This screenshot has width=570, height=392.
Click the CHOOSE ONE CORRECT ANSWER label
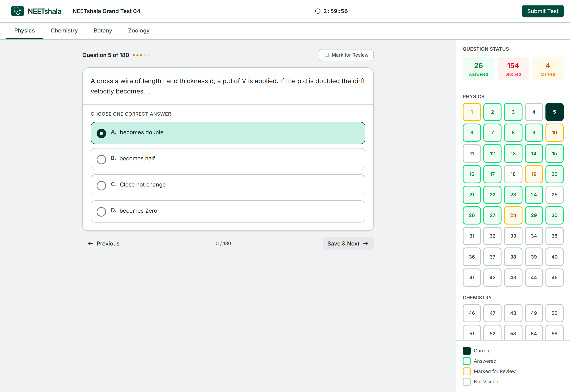[x=131, y=114]
